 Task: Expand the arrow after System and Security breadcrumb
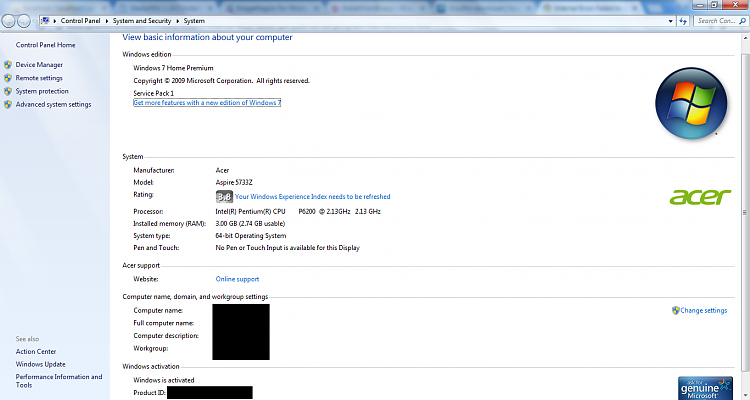click(177, 21)
